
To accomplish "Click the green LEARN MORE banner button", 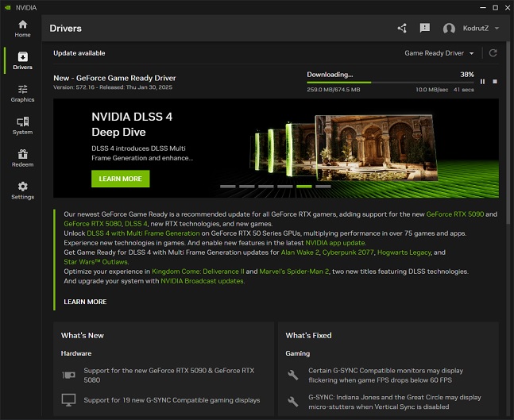I will coord(120,179).
